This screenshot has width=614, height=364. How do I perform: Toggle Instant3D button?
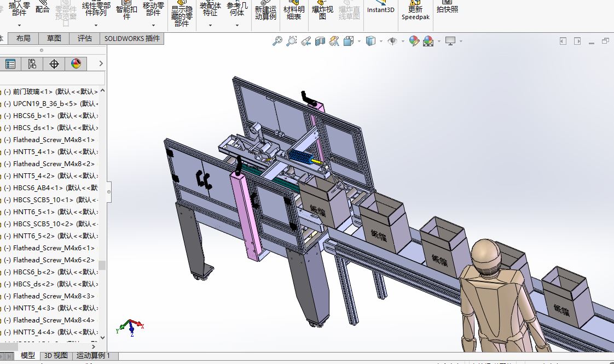[x=381, y=8]
